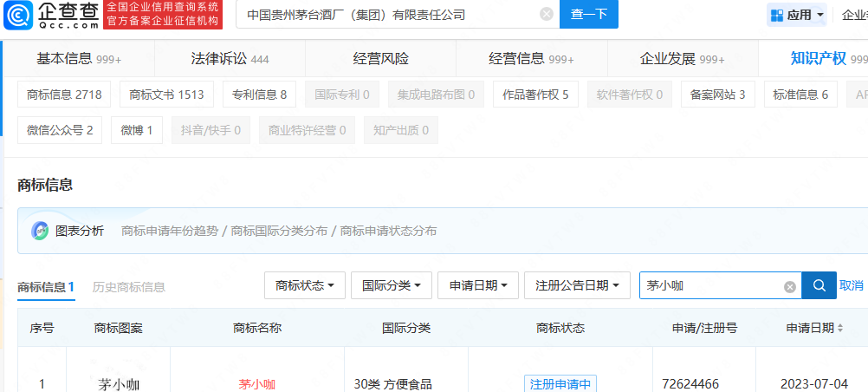Image resolution: width=868 pixels, height=392 pixels.
Task: Open the red 茅小咖 trademark name link
Action: click(x=257, y=384)
